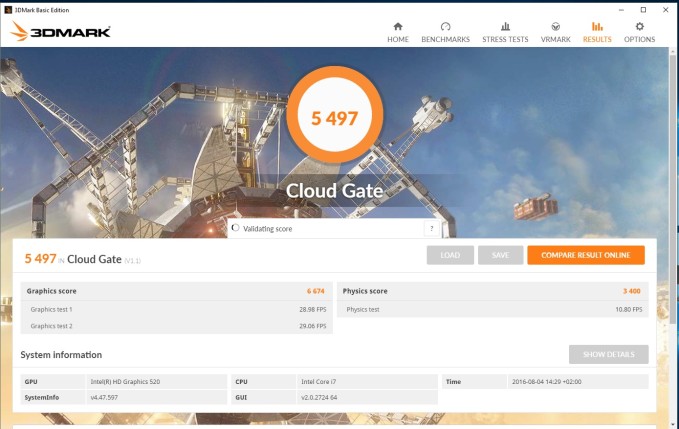
Task: Click the LOAD button
Action: 450,255
